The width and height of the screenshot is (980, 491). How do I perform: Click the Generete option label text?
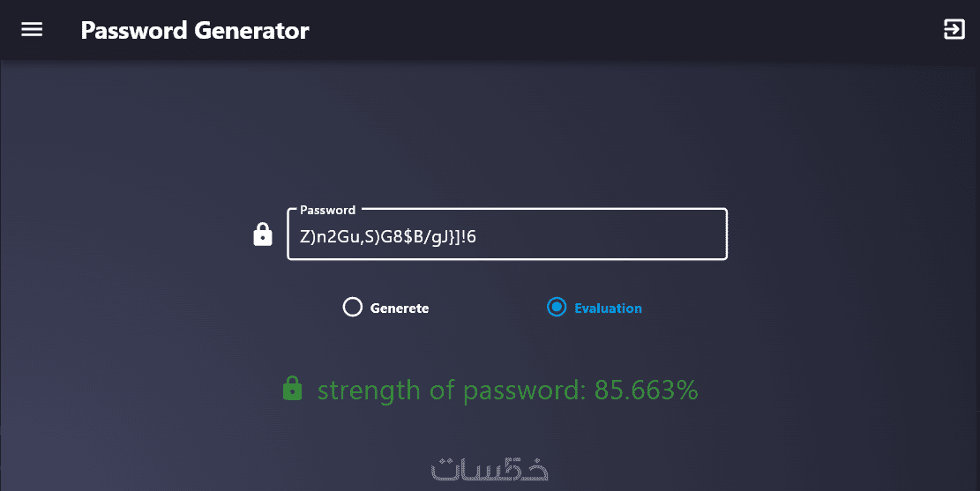(400, 309)
